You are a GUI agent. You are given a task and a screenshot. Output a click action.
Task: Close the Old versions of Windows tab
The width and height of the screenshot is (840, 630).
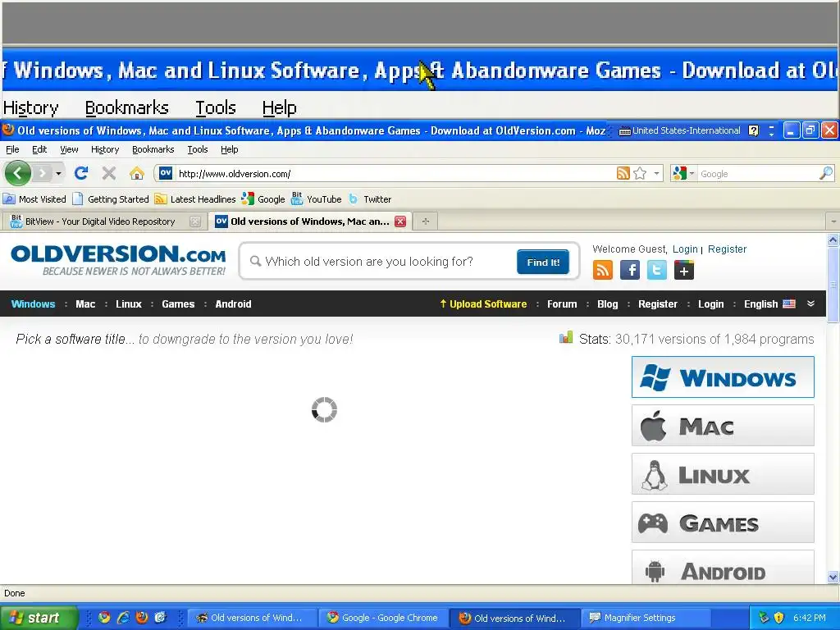pyautogui.click(x=400, y=221)
